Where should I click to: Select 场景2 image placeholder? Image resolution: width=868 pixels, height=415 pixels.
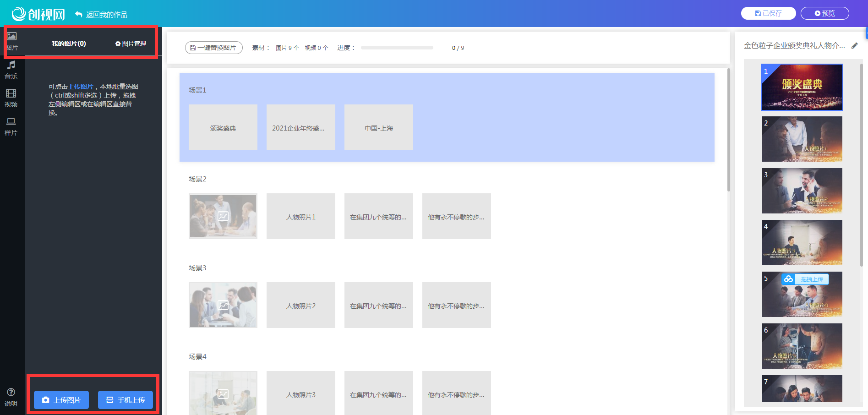[x=223, y=216]
